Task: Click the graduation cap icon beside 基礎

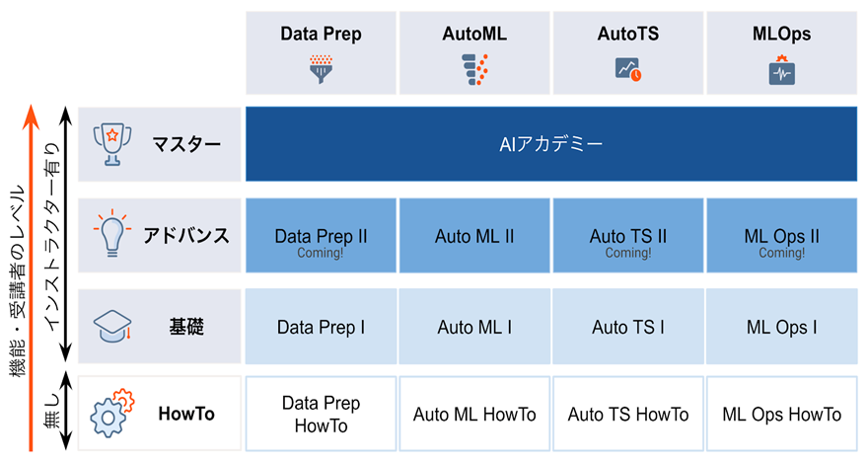Action: tap(112, 327)
